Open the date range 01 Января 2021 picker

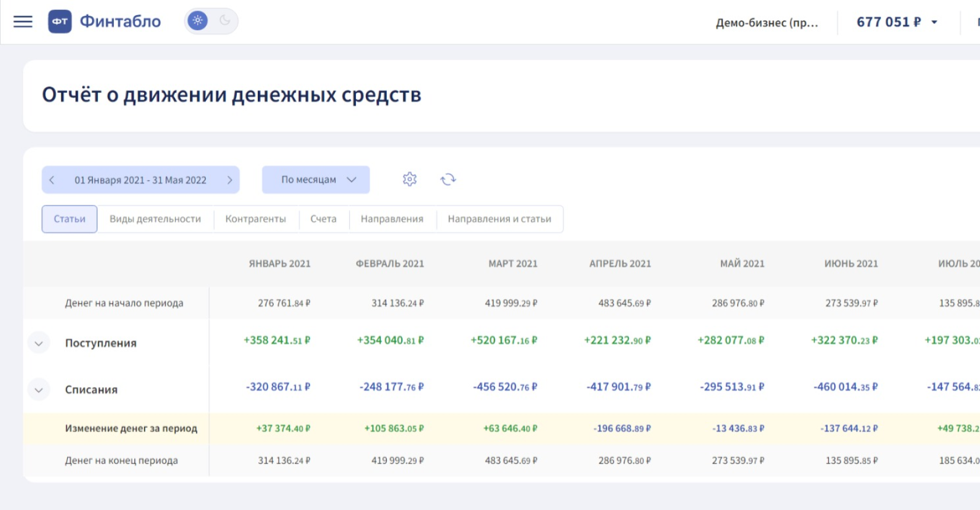(x=141, y=180)
